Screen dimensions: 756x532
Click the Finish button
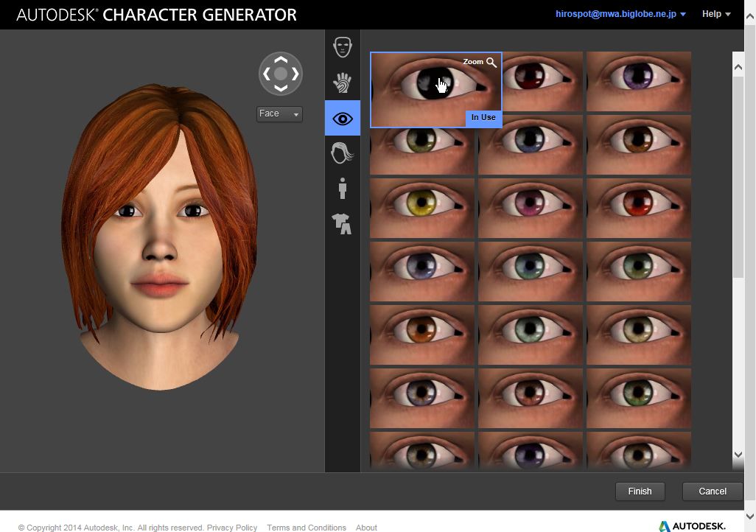[x=640, y=491]
